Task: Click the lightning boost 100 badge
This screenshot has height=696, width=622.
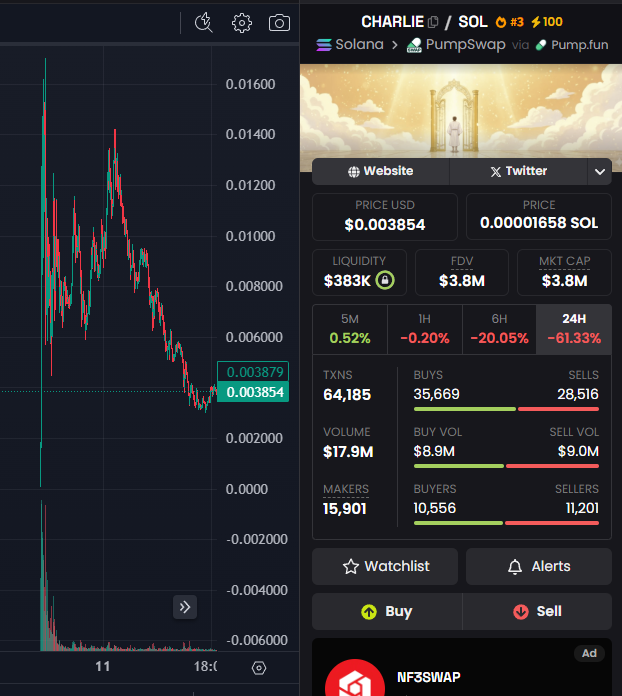Action: coord(547,22)
